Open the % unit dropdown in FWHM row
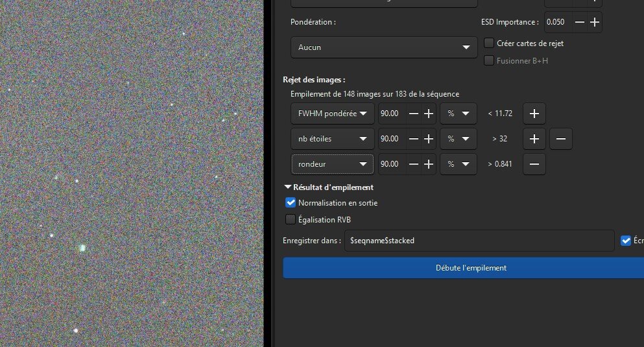The image size is (644, 347). (x=459, y=114)
